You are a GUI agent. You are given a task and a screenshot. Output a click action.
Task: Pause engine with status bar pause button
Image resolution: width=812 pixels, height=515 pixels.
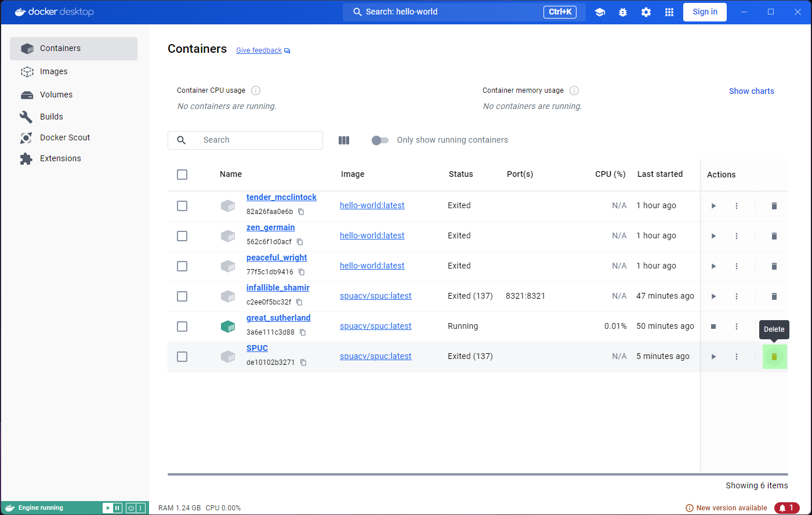tap(117, 508)
